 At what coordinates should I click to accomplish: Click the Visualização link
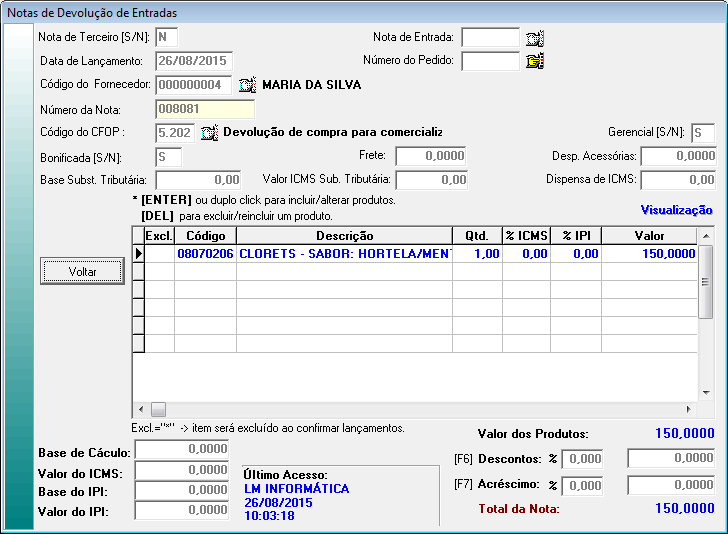(x=676, y=210)
